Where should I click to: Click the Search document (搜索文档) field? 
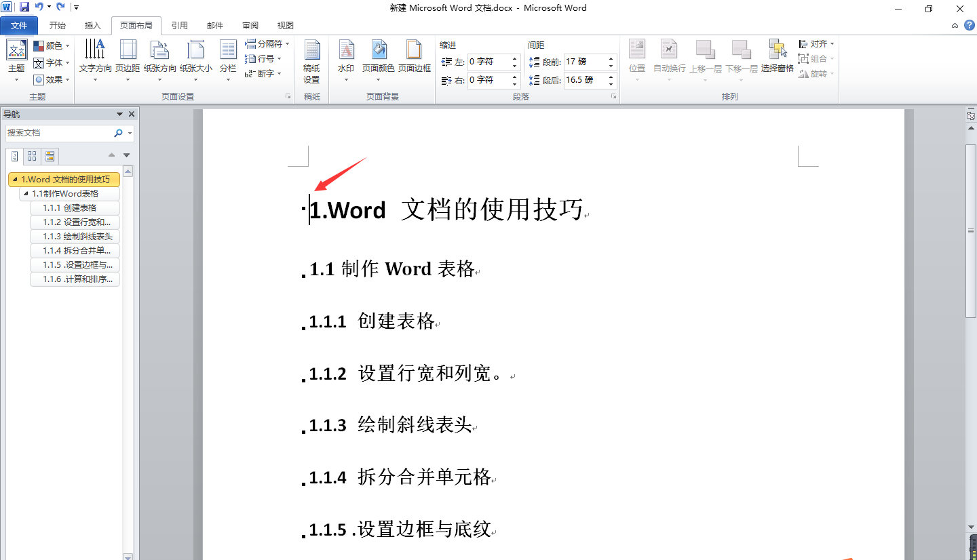(x=58, y=133)
